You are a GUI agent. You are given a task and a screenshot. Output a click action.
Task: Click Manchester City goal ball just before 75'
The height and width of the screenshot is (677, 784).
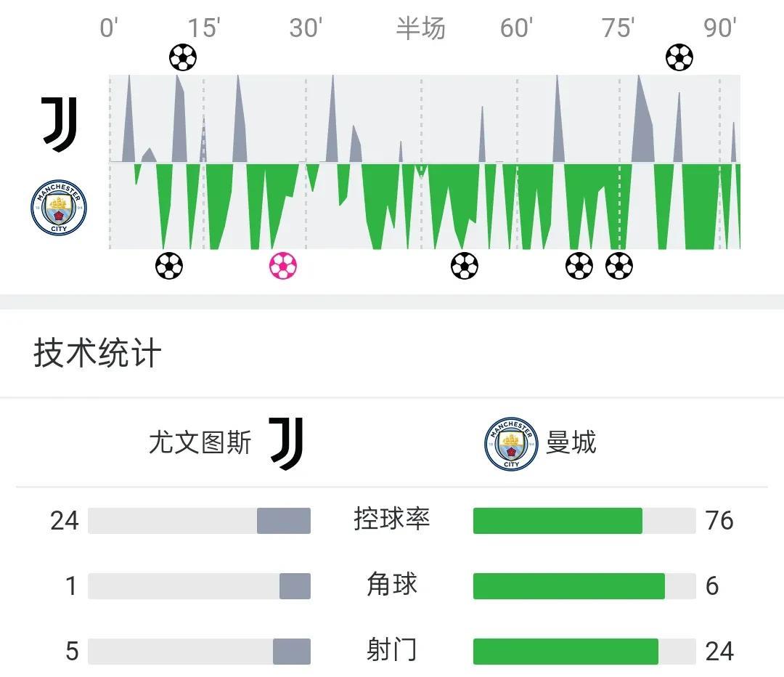coord(579,266)
